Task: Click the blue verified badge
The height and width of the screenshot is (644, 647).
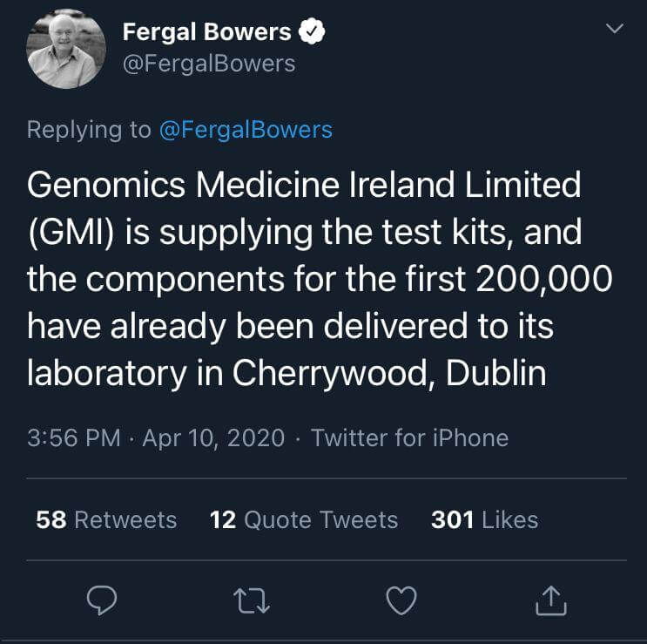Action: coord(312,32)
